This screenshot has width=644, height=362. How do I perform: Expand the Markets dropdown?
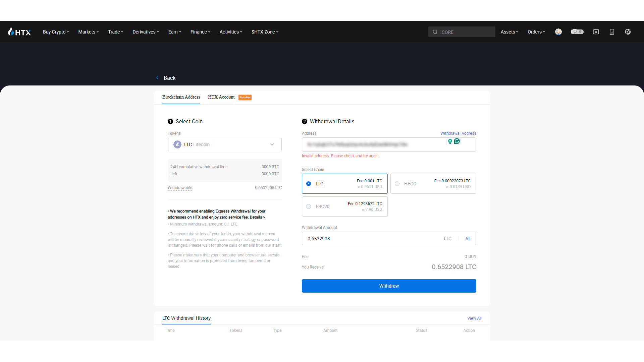point(89,32)
